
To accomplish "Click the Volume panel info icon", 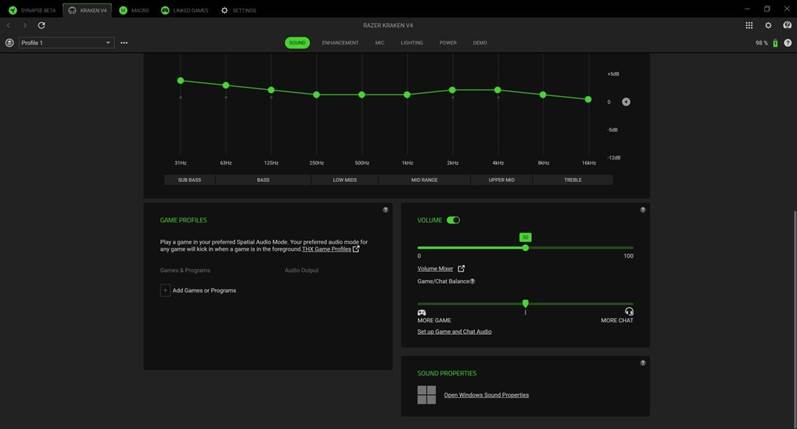I will pos(642,209).
